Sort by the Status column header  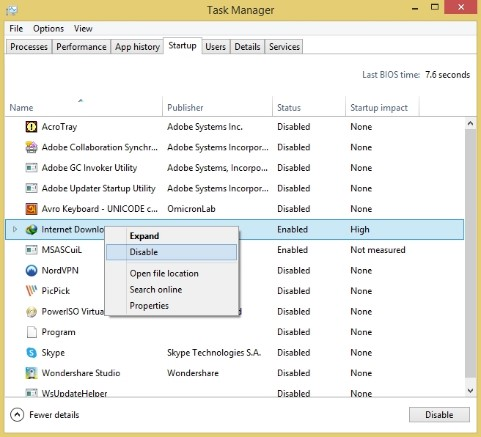pos(309,108)
